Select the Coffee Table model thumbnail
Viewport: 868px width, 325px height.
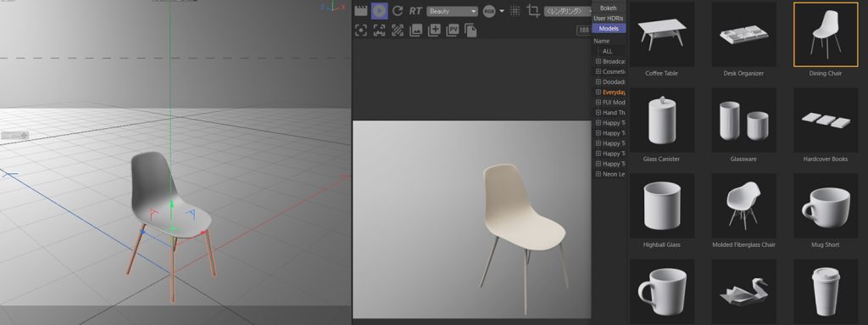tap(662, 35)
